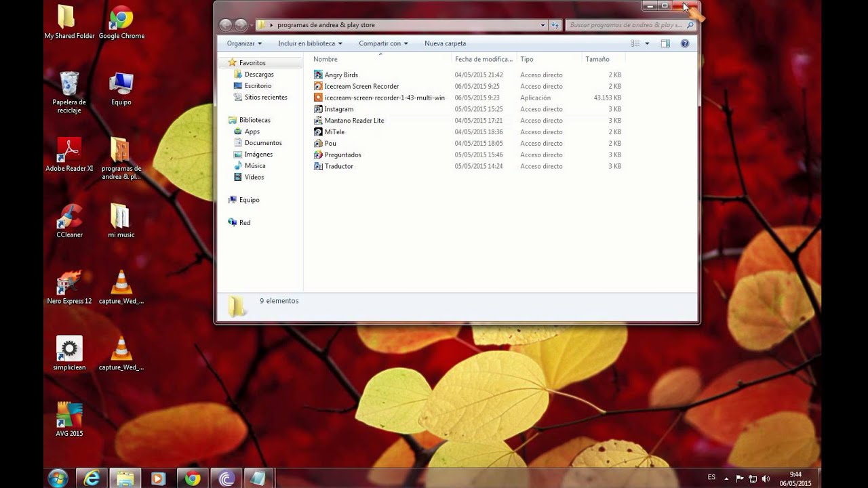Click the volume icon in system tray
The height and width of the screenshot is (488, 868).
coord(766,479)
